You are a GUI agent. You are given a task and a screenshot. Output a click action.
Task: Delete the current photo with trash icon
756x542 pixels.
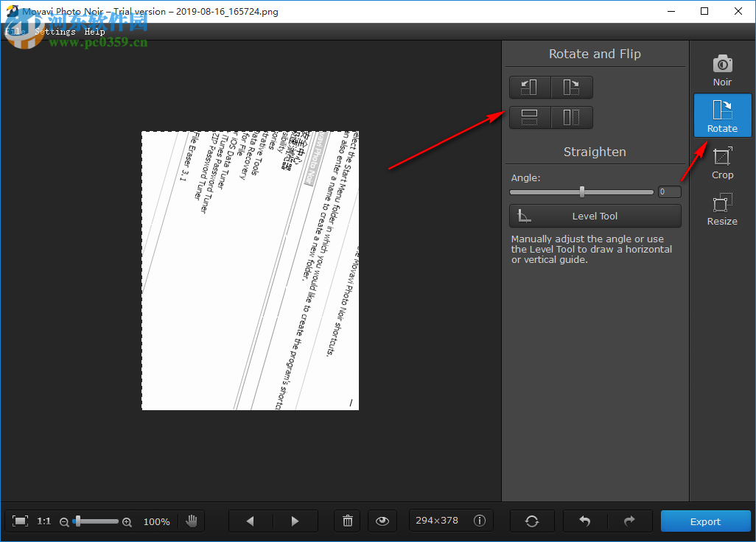coord(347,521)
